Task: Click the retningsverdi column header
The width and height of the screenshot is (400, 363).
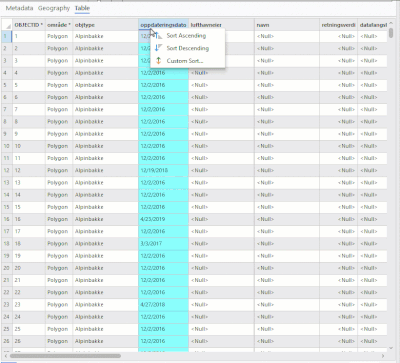Action: pos(338,25)
